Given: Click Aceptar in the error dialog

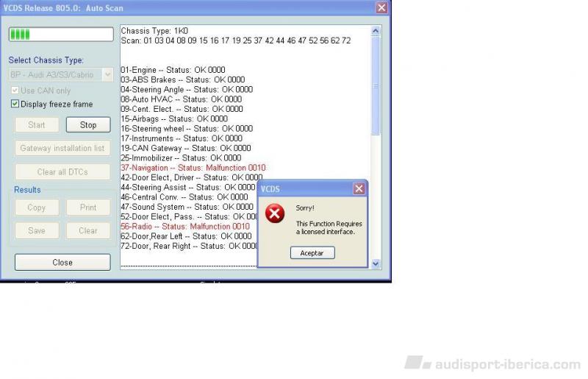Looking at the screenshot, I should (312, 253).
